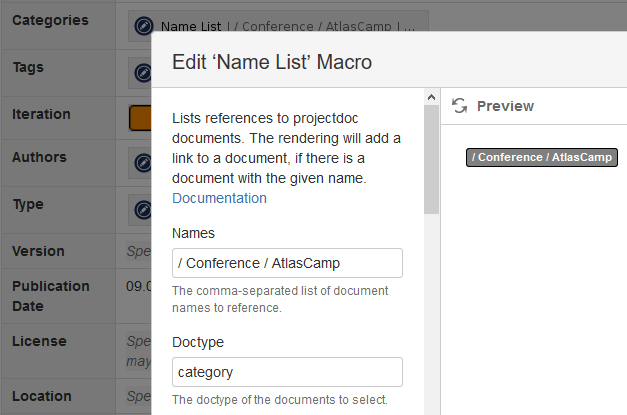Refresh the macro Preview pane

tap(460, 105)
